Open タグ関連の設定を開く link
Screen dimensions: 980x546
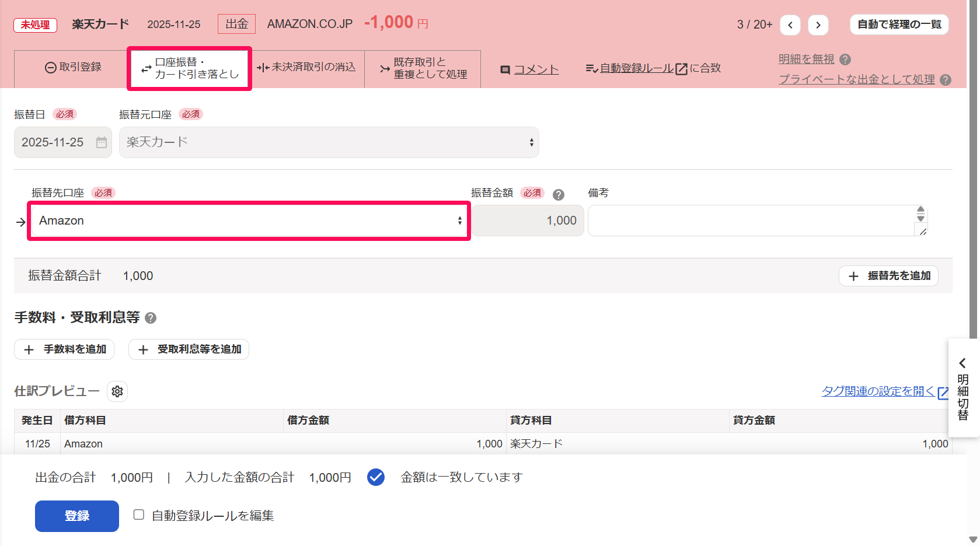878,391
